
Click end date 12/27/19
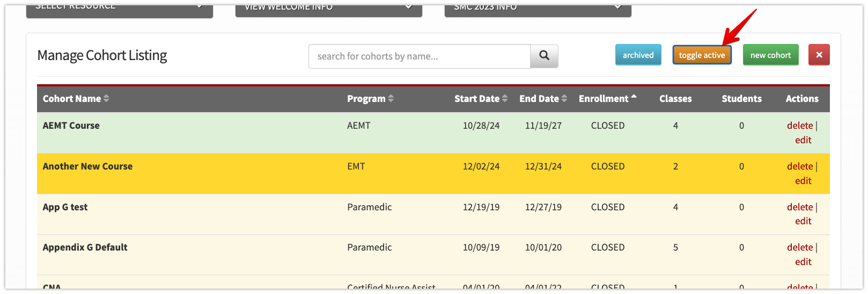543,207
